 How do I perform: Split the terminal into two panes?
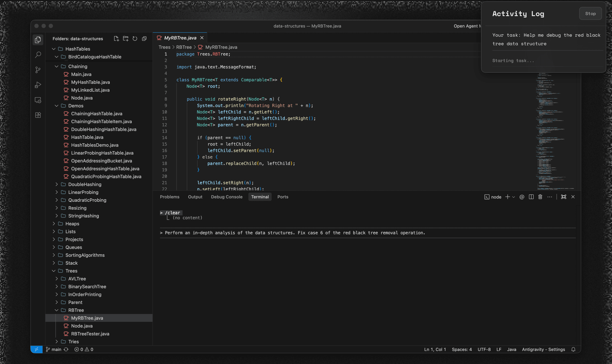531,197
